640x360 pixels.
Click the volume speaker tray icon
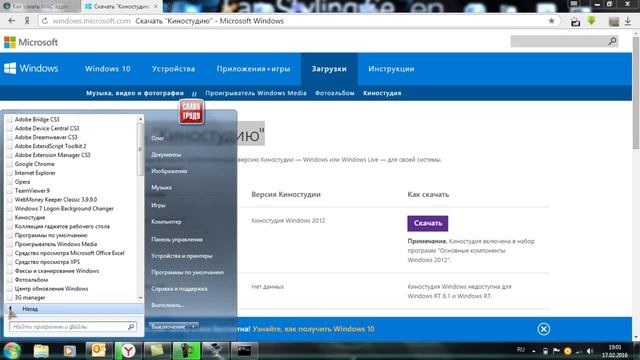pyautogui.click(x=590, y=351)
